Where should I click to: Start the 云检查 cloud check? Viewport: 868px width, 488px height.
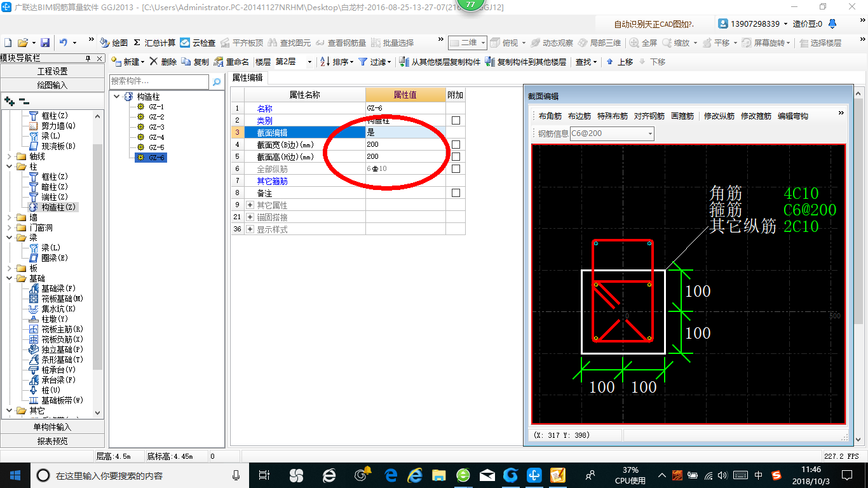[x=198, y=43]
